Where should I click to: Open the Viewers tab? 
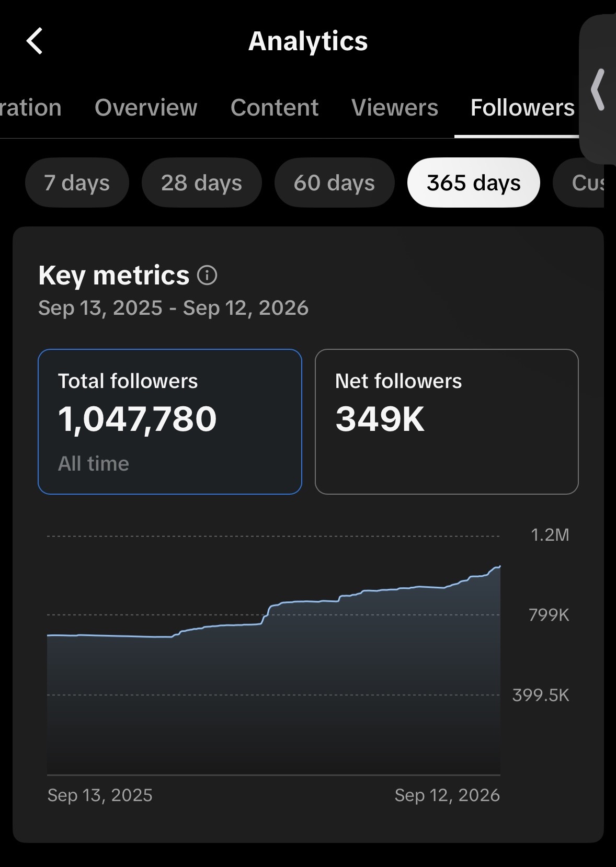(x=395, y=108)
